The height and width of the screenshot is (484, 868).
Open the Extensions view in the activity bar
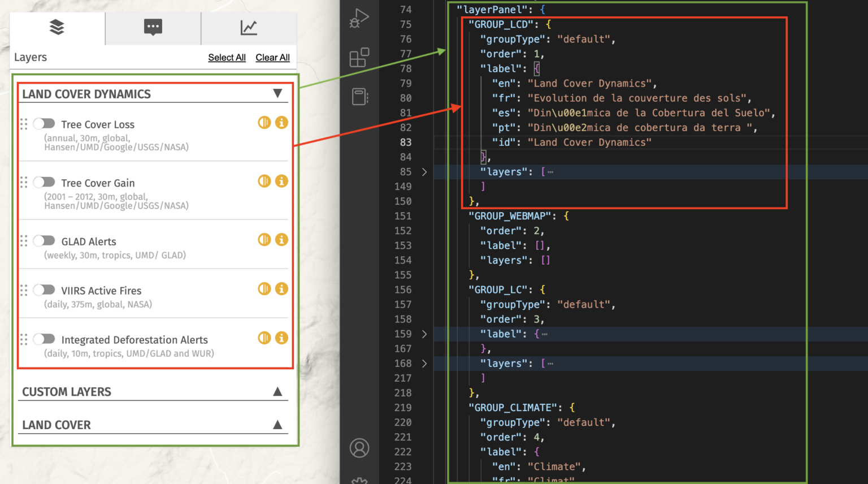point(360,57)
